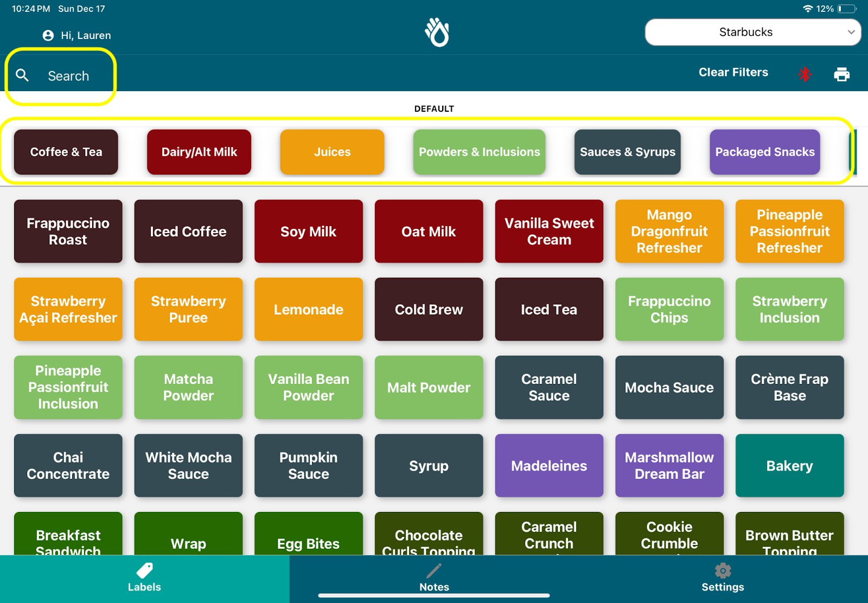The width and height of the screenshot is (868, 603).
Task: Tap the Wrap label
Action: click(188, 534)
